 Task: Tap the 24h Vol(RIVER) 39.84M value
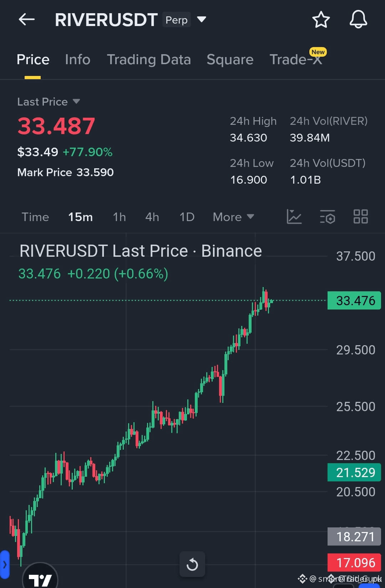pos(310,138)
